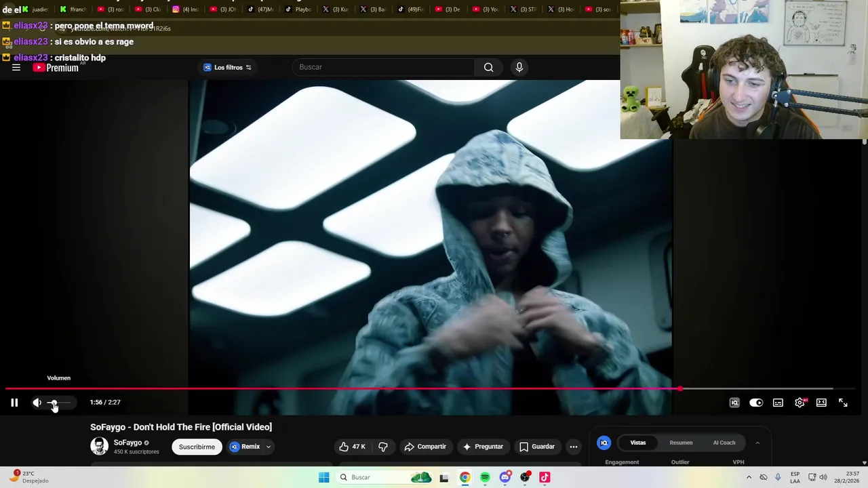Switch to the X '(3) STF' browser tab
Screen dimensions: 868x488
[x=522, y=9]
